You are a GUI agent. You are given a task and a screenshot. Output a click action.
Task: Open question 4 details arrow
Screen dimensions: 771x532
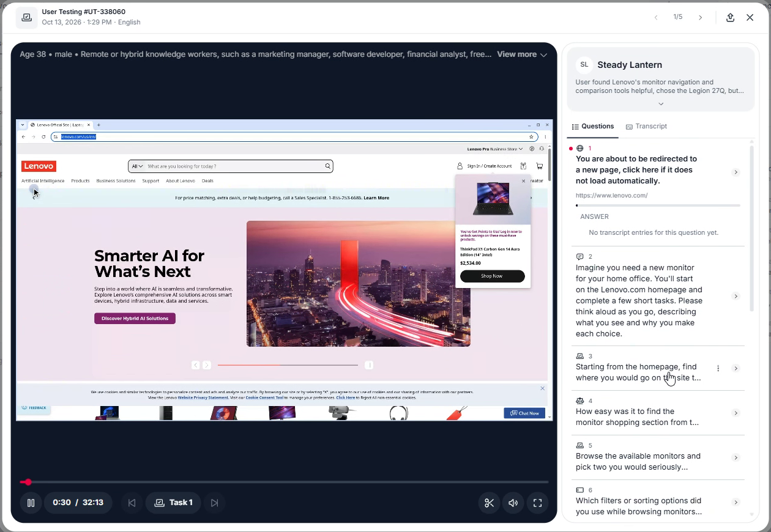[x=736, y=413]
